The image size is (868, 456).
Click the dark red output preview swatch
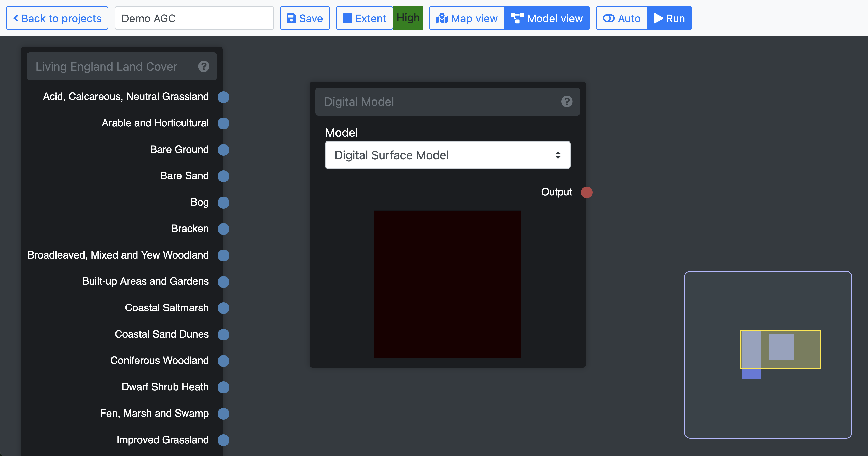tap(447, 284)
